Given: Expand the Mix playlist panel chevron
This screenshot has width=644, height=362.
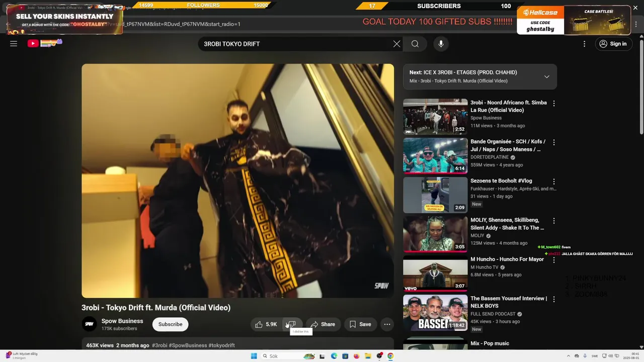Looking at the screenshot, I should pos(546,76).
